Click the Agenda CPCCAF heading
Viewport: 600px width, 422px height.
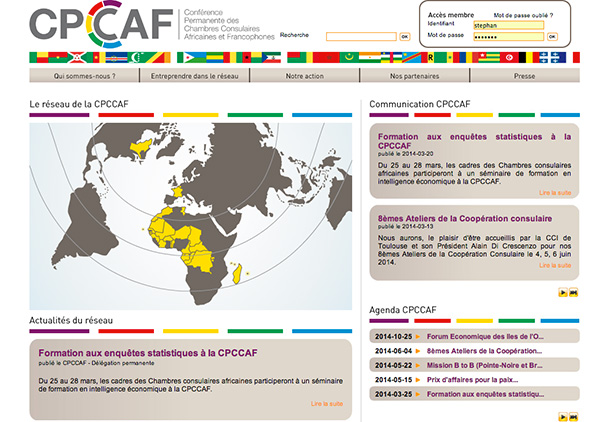tap(403, 310)
